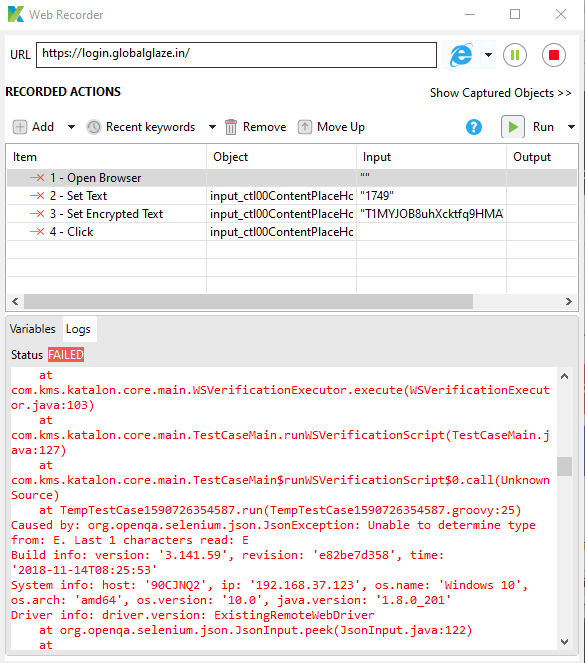Click the Move Up arrow icon
This screenshot has height=663, width=585.
click(x=305, y=127)
